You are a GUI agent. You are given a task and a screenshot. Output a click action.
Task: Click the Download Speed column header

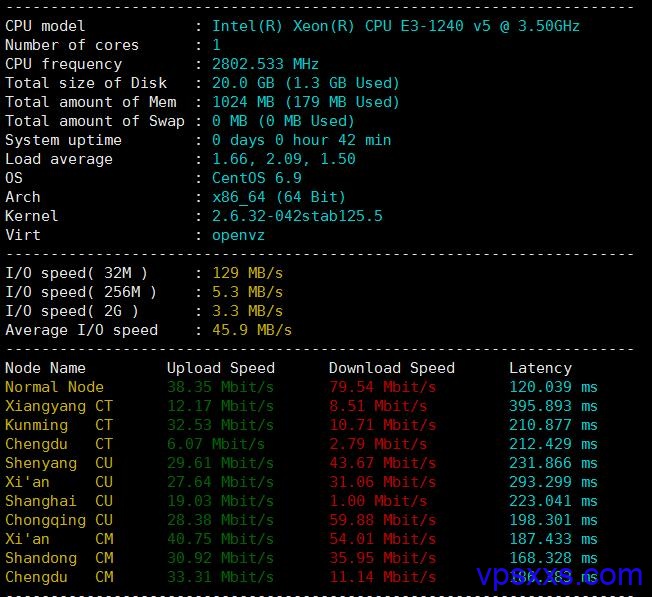392,368
